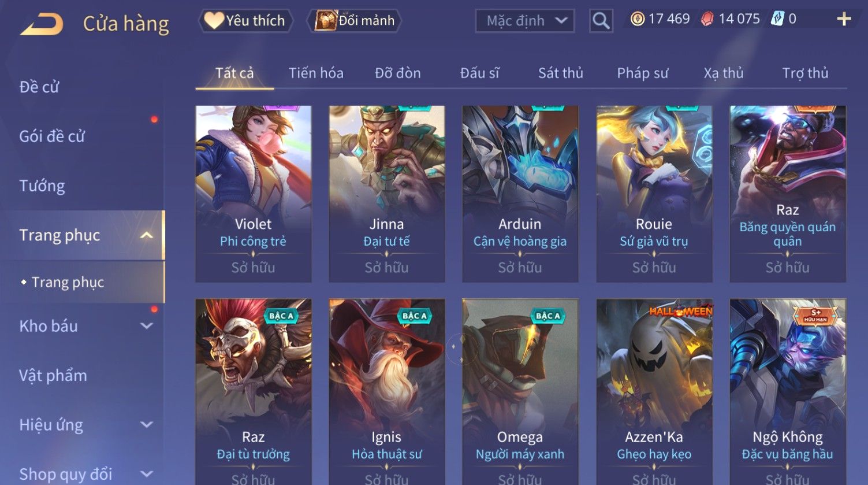Viewport: 868px width, 485px height.
Task: Expand the Hiệu ứng sidebar section
Action: point(147,425)
